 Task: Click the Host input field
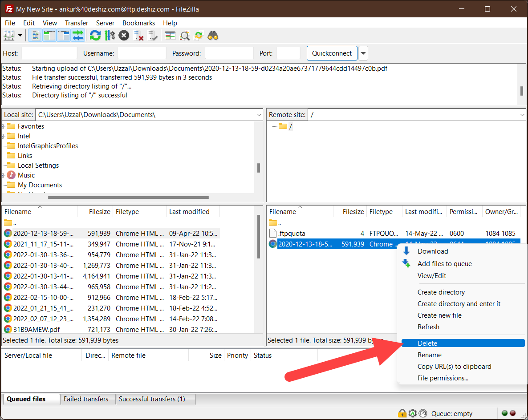49,53
